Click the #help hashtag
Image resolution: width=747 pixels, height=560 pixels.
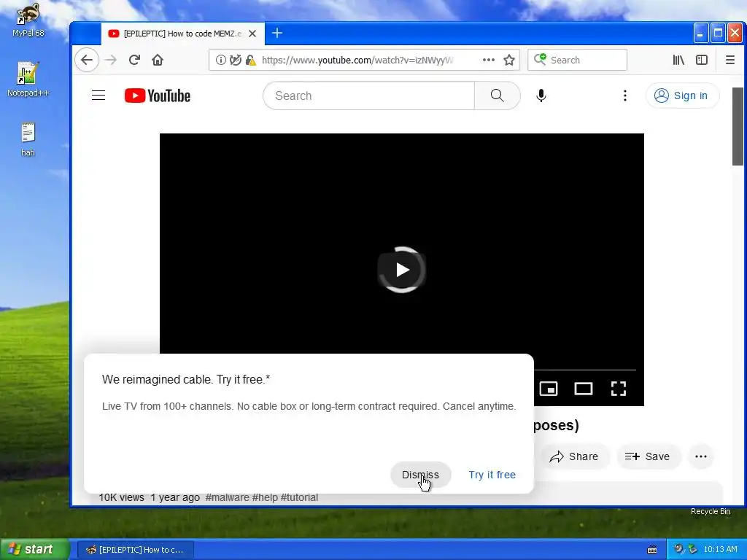click(x=265, y=497)
